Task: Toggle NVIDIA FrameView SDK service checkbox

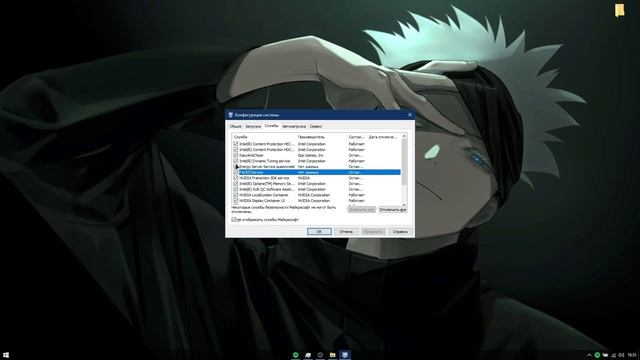Action: (x=236, y=178)
